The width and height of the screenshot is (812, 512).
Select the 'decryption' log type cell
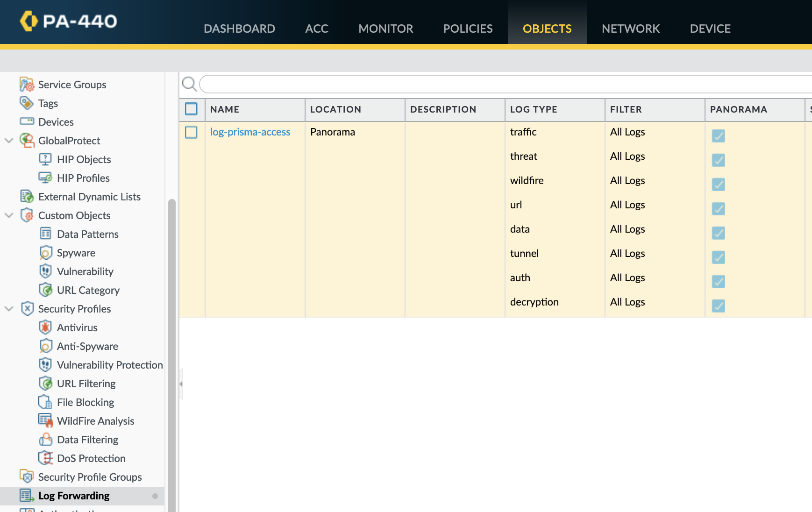pyautogui.click(x=534, y=302)
